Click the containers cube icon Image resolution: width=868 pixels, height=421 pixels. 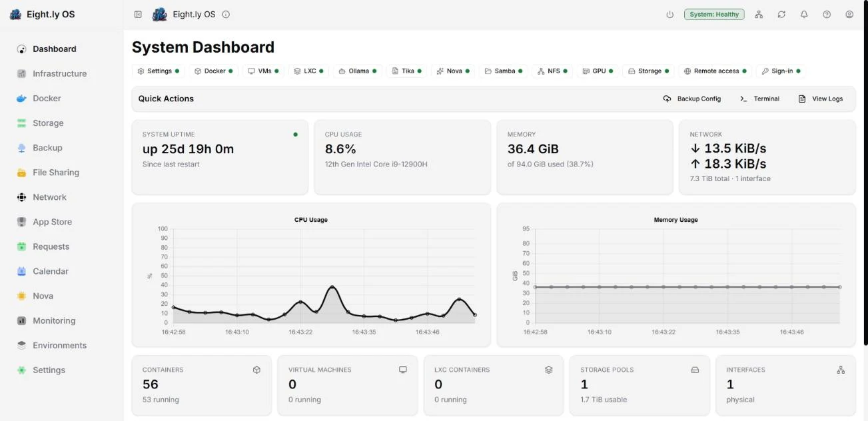tap(256, 370)
